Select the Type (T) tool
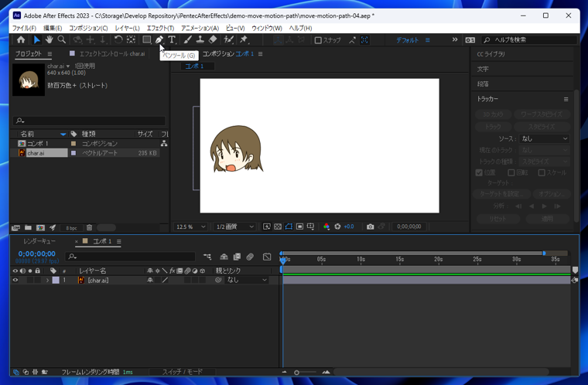588x385 pixels. [x=172, y=40]
